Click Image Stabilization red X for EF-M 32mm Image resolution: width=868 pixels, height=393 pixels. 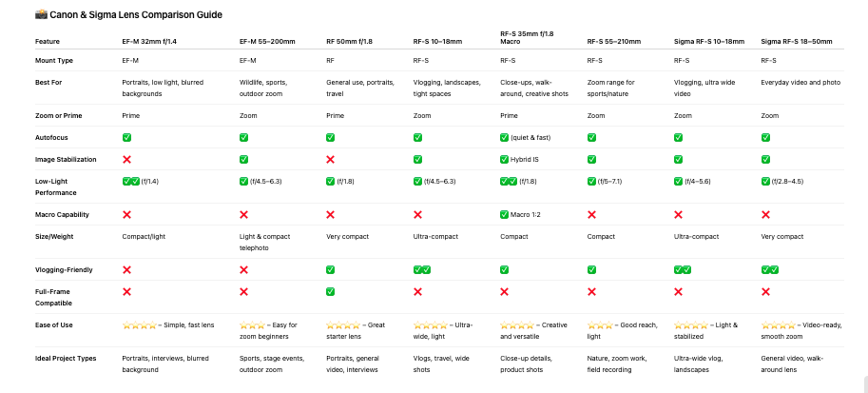(x=126, y=160)
